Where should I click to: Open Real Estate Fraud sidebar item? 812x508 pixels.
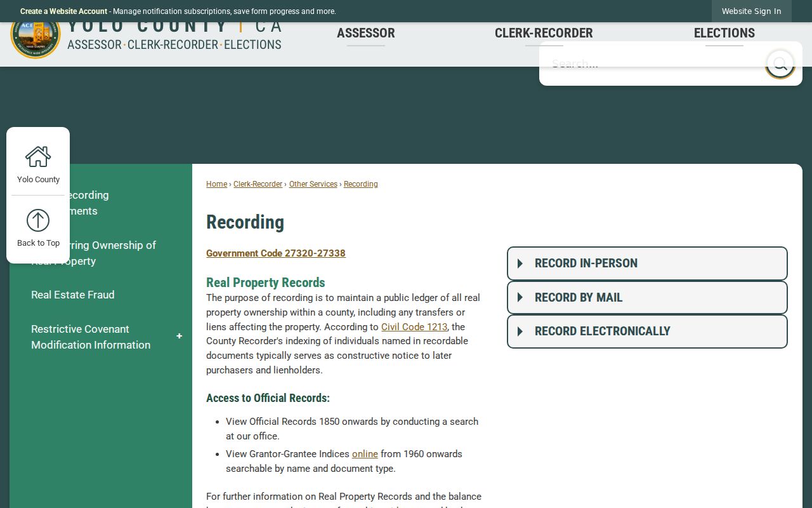(x=73, y=295)
